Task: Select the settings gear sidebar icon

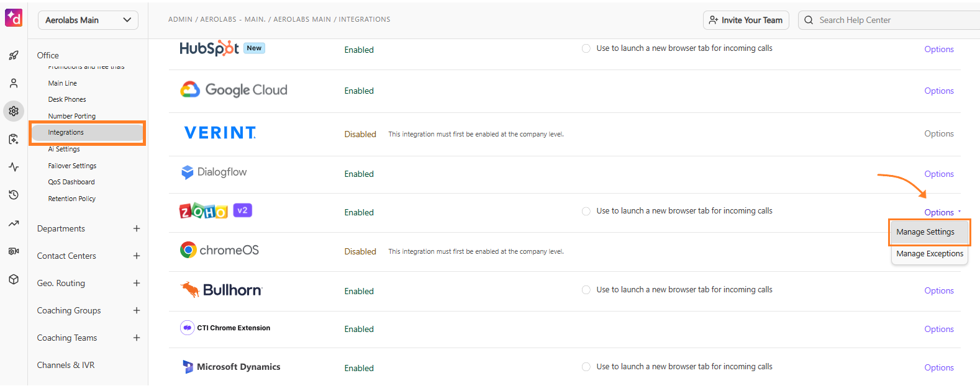Action: click(x=14, y=111)
